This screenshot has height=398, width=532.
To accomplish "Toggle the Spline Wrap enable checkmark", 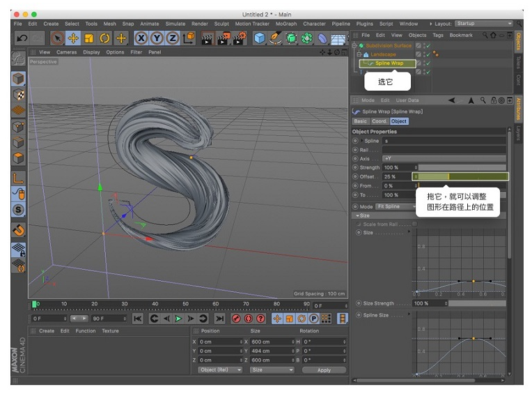I will click(428, 63).
